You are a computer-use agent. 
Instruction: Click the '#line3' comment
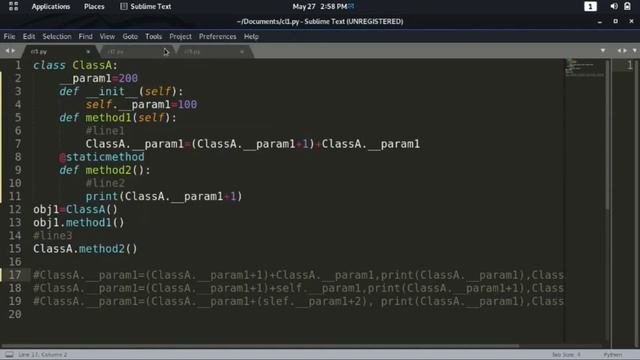pos(53,236)
